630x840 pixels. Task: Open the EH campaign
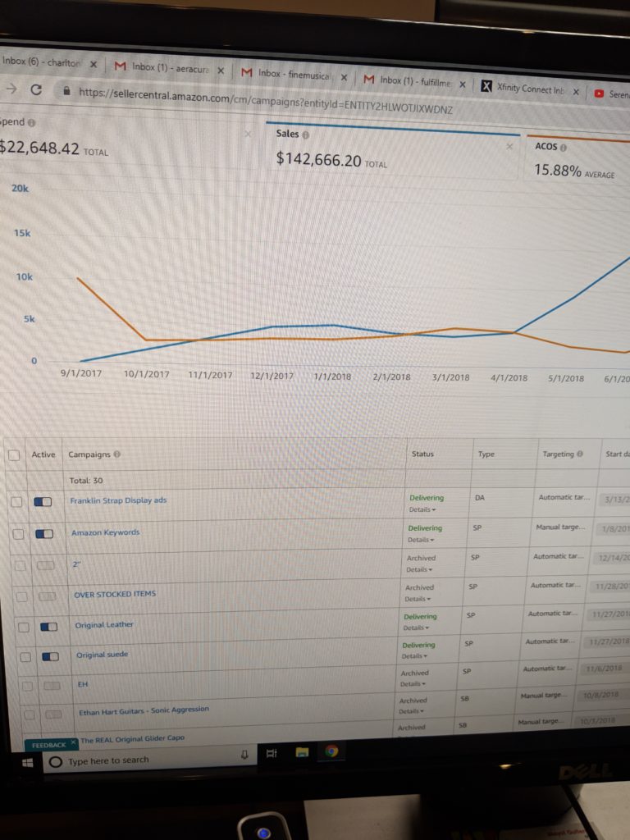click(83, 685)
